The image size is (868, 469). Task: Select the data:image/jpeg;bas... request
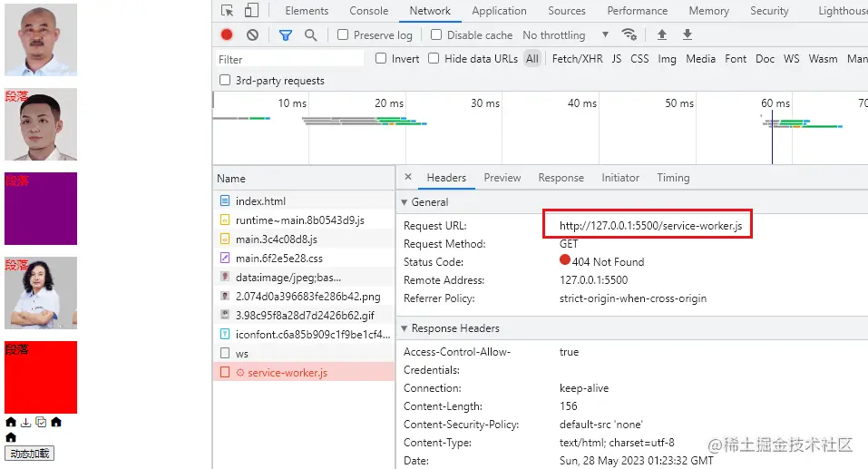pos(304,277)
